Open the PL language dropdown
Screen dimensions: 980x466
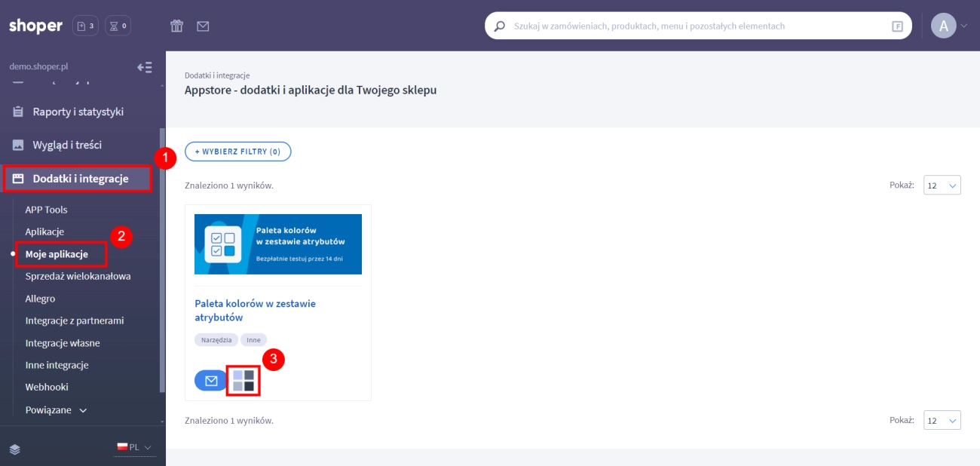(x=134, y=447)
